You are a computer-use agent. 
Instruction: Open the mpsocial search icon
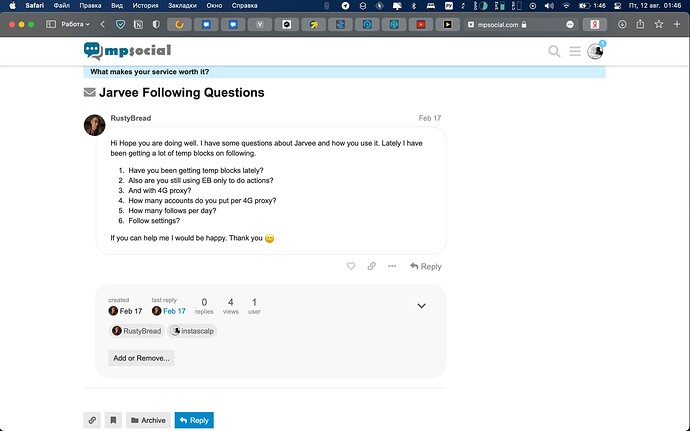(x=554, y=52)
